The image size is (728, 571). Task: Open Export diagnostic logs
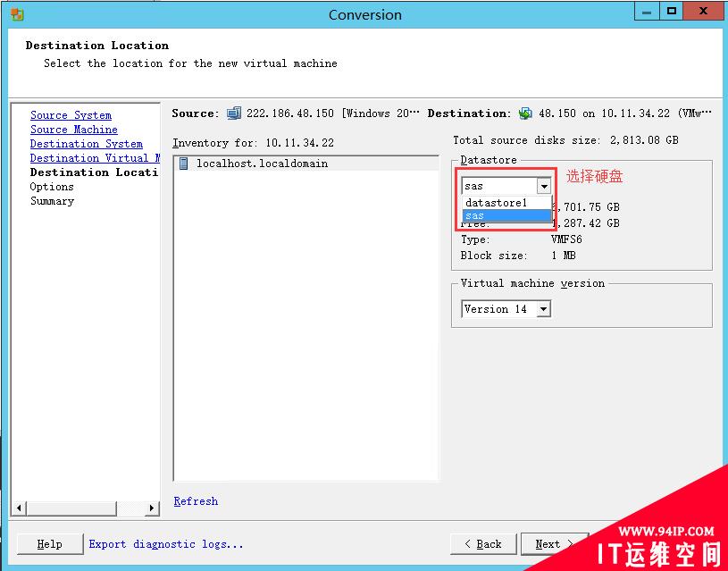point(166,544)
